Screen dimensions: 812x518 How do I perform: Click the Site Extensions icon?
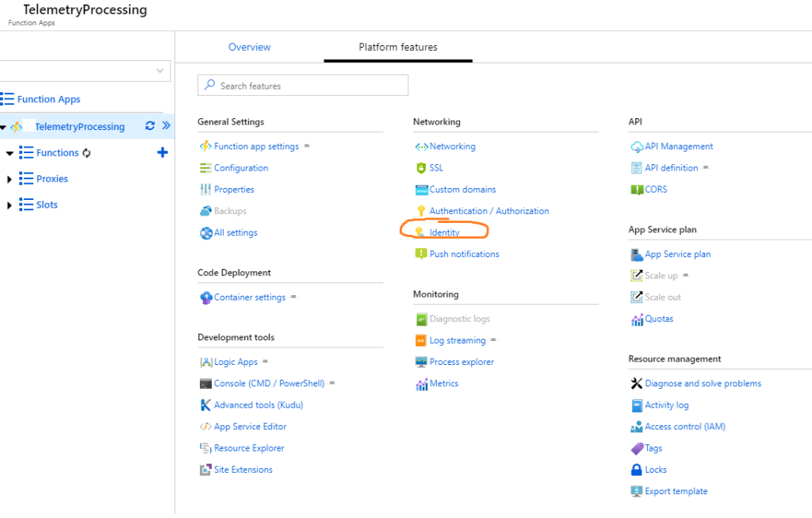(205, 470)
